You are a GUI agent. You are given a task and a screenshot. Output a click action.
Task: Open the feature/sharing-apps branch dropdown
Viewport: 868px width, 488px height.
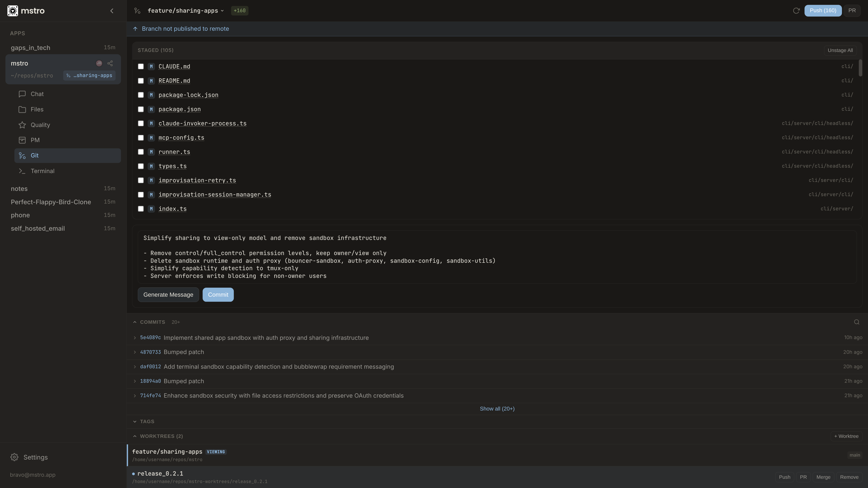pos(185,11)
